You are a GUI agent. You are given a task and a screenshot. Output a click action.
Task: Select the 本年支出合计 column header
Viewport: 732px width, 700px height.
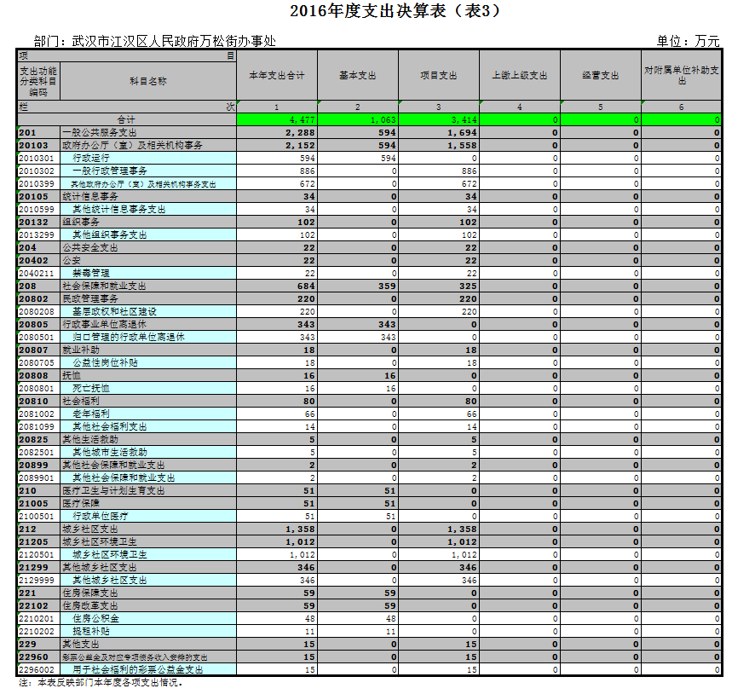pyautogui.click(x=276, y=76)
